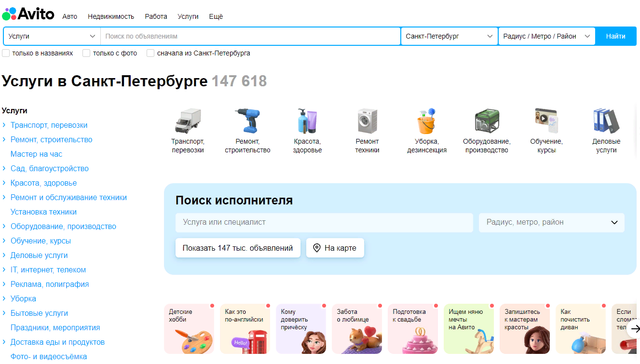Open Красота, здоровье cosmetics icon
This screenshot has width=640, height=364.
[307, 121]
